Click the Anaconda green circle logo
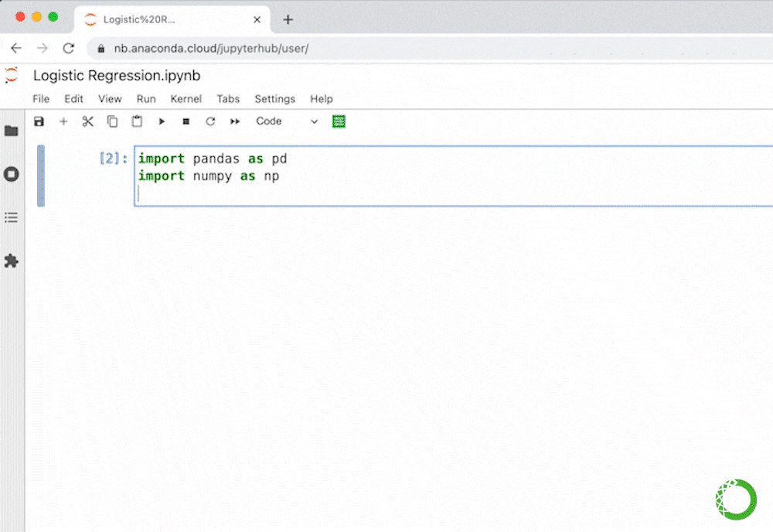773x532 pixels. coord(736,500)
